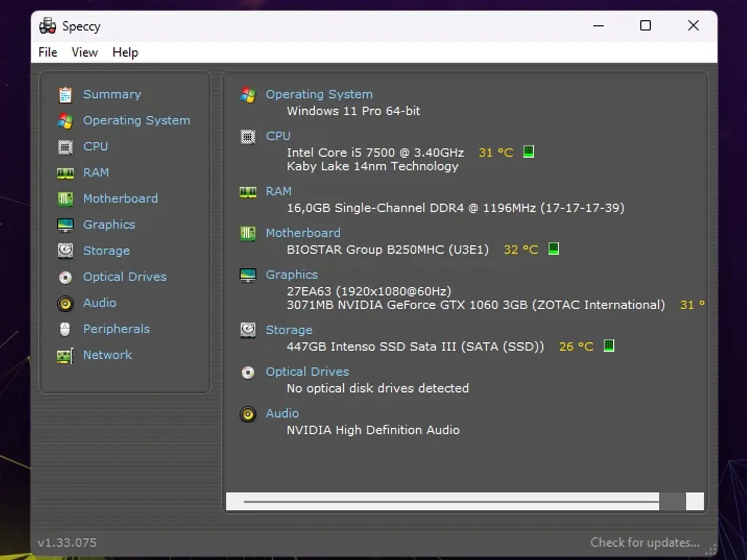Click the Storage drive icon in summary pane
747x560 pixels.
click(248, 330)
